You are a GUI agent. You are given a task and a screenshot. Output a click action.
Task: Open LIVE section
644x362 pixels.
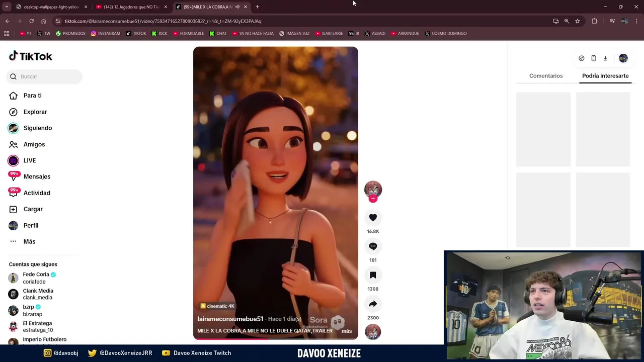coord(29,160)
